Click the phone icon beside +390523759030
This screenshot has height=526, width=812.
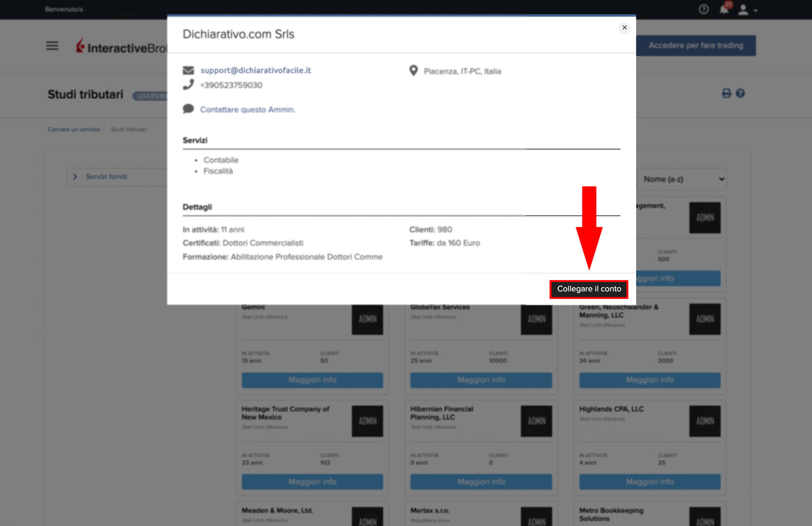click(x=188, y=85)
